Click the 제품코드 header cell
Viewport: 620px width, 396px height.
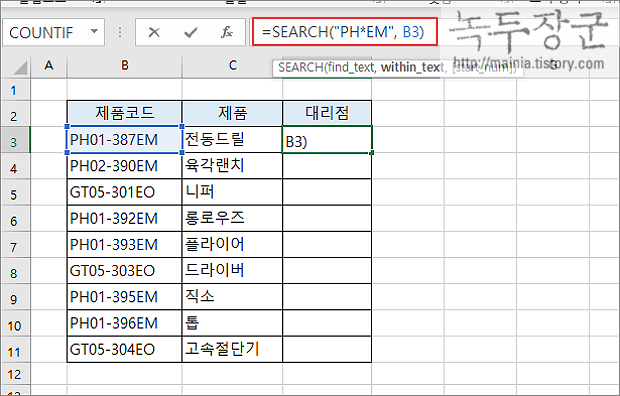pyautogui.click(x=125, y=114)
